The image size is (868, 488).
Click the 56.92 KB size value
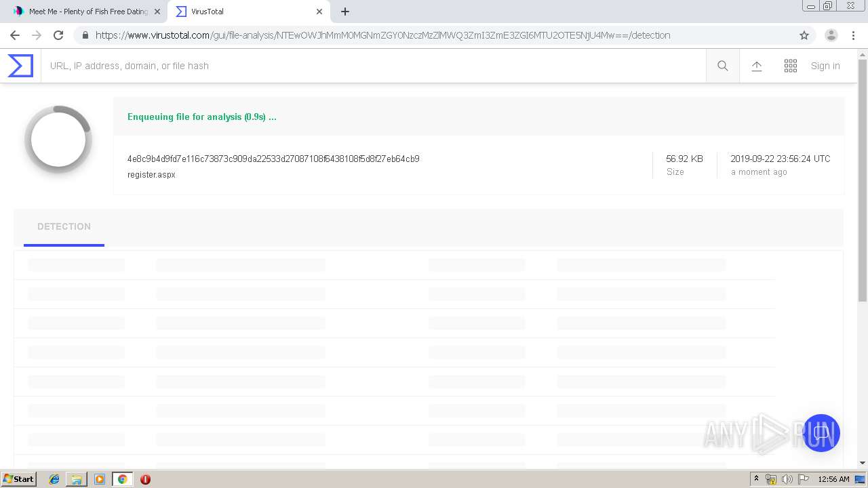(684, 159)
